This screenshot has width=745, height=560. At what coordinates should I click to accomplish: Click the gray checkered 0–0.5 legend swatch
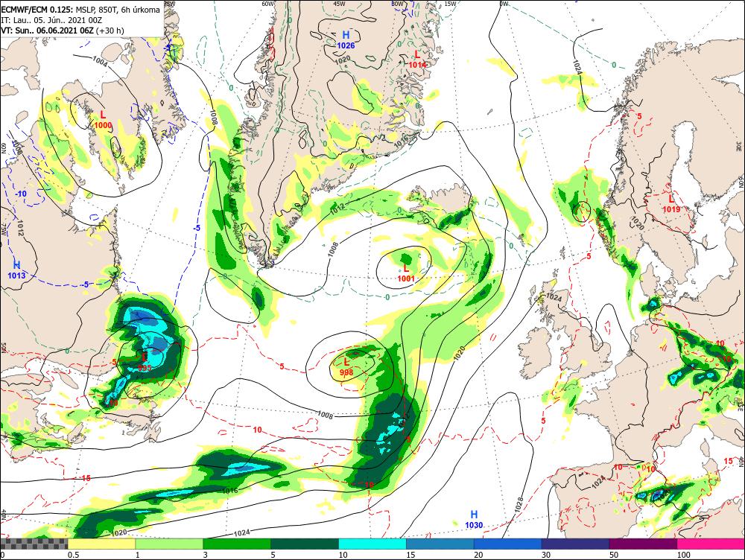click(34, 544)
